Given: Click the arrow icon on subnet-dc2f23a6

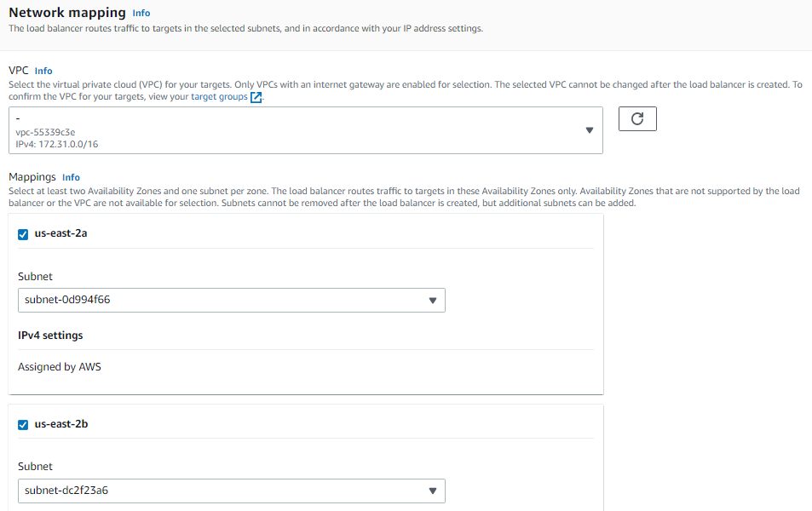Looking at the screenshot, I should click(x=432, y=491).
